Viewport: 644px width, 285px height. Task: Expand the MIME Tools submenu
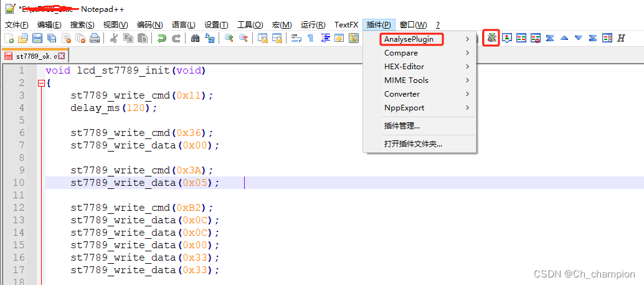(x=419, y=80)
